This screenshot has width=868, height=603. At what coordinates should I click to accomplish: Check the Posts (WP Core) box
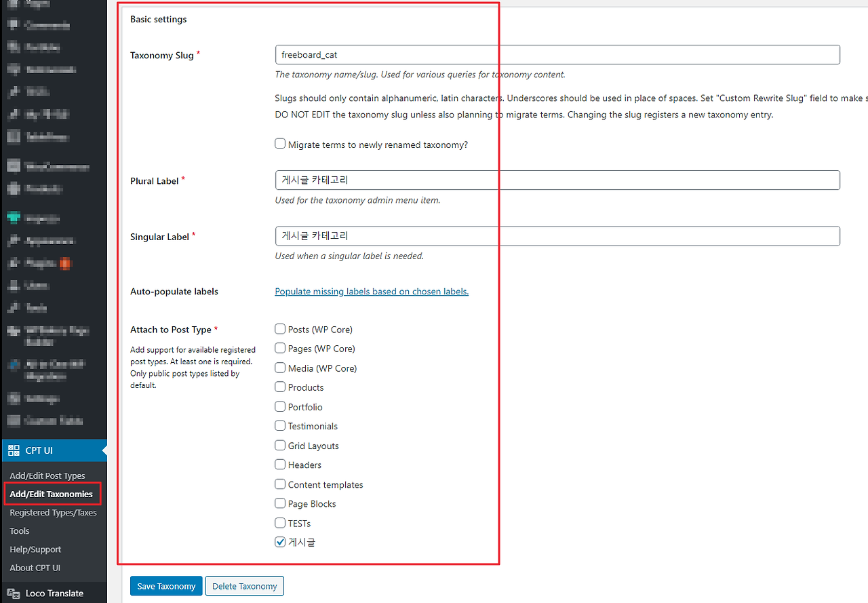click(280, 329)
